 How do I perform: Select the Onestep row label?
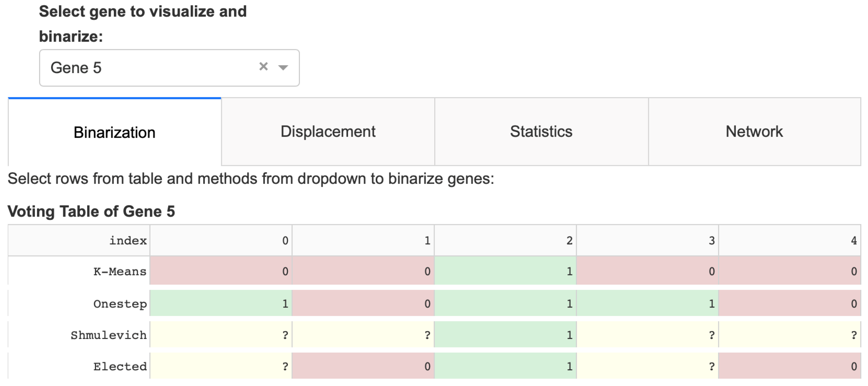(120, 304)
